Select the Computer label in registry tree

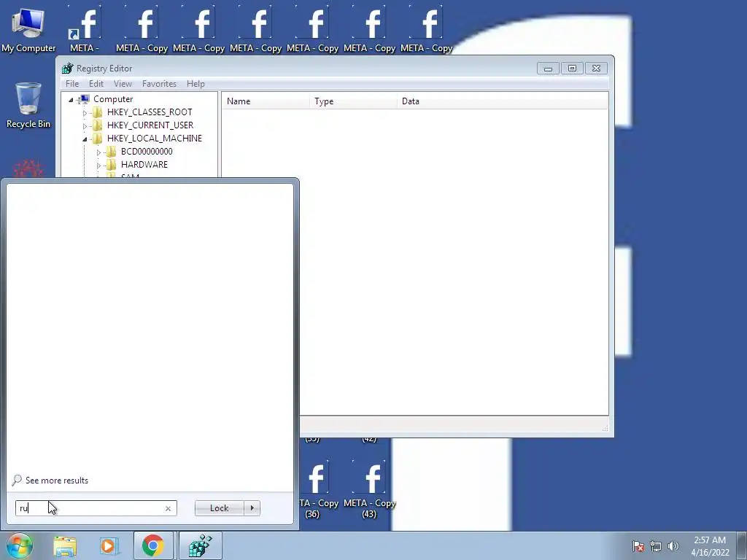(x=113, y=99)
